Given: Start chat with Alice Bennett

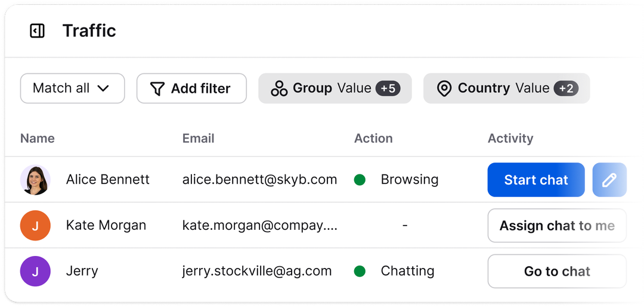Looking at the screenshot, I should (x=535, y=180).
